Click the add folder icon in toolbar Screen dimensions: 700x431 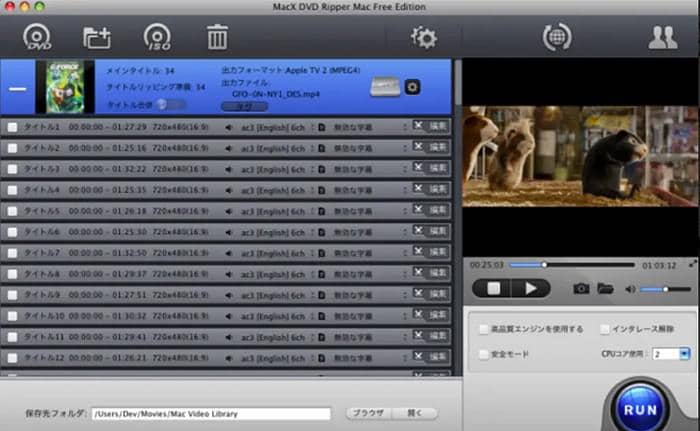[x=97, y=38]
